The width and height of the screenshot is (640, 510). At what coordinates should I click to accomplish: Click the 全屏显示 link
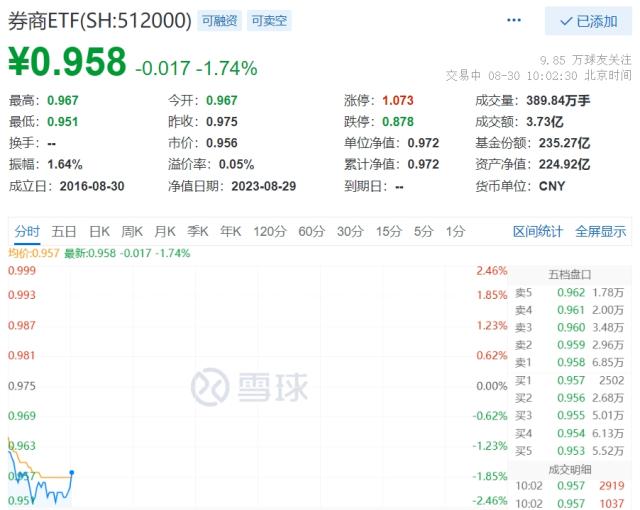coord(600,231)
